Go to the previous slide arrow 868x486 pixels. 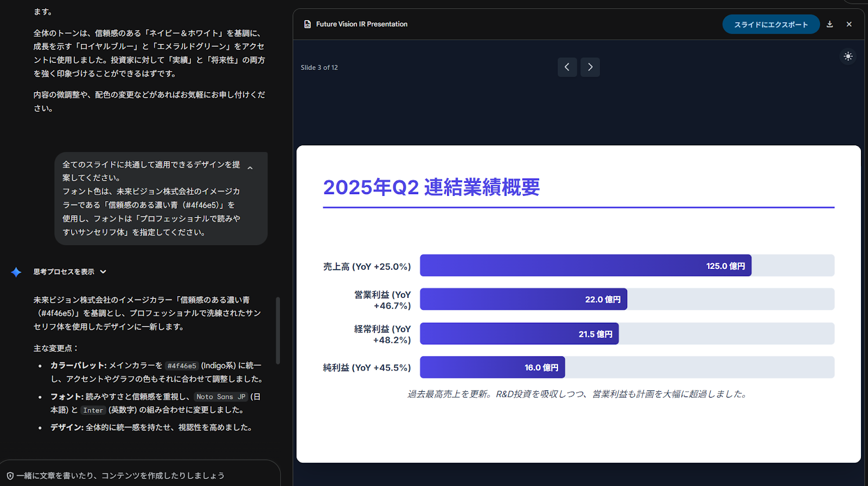click(x=567, y=67)
